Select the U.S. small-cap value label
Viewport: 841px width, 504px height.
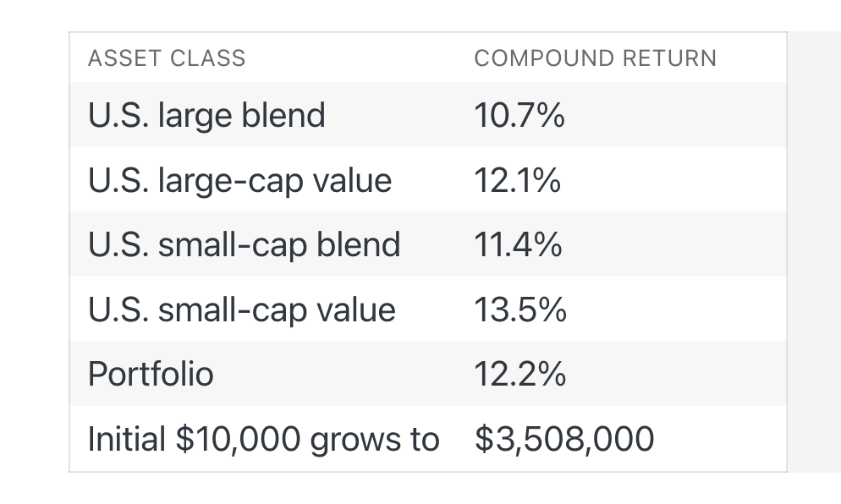[x=241, y=310]
